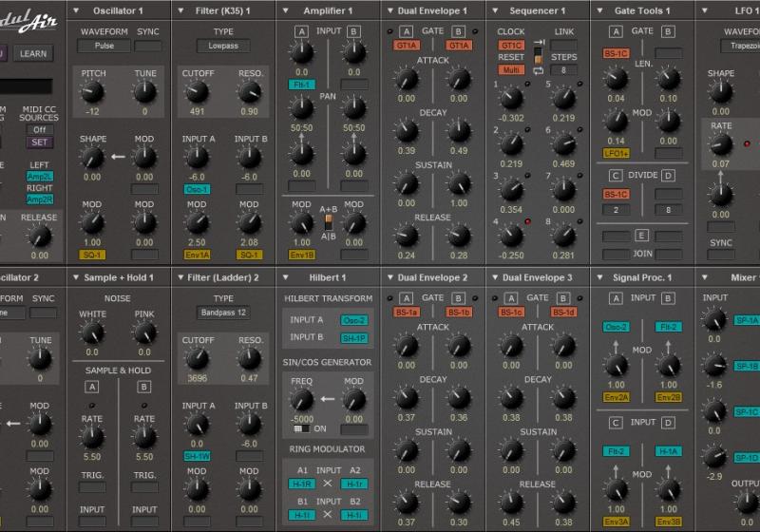Click the LEARN button

[x=32, y=53]
